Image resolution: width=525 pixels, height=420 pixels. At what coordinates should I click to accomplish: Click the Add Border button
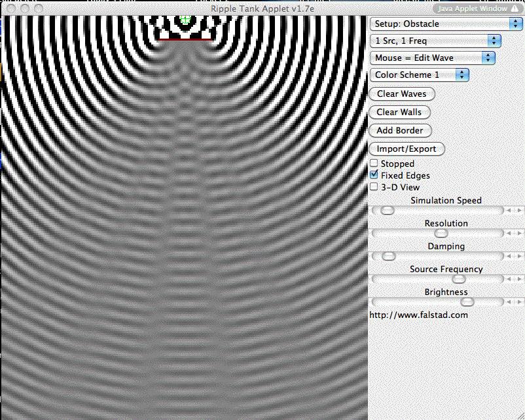tap(400, 131)
